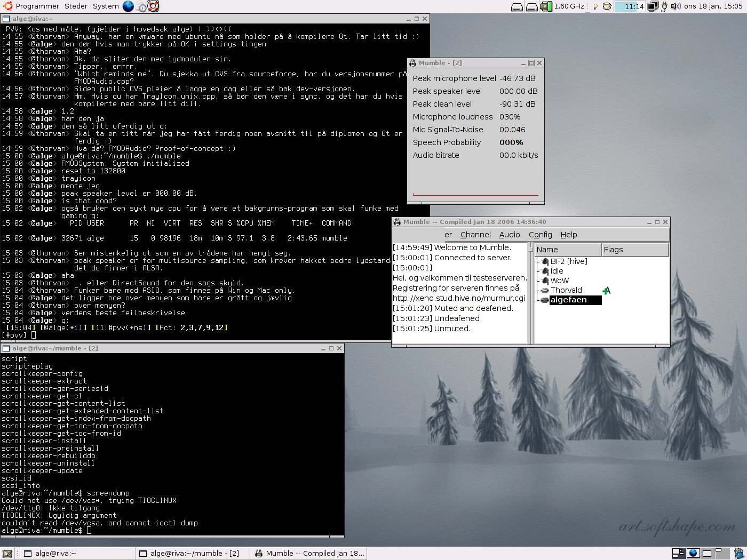The height and width of the screenshot is (560, 747).
Task: Click the first disk drive applet icon
Action: coord(516,6)
